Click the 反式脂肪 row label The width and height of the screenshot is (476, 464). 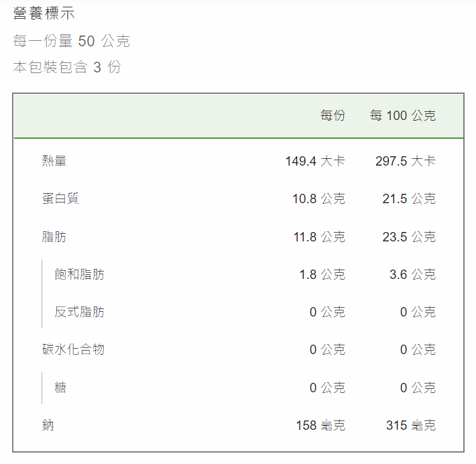coord(79,312)
